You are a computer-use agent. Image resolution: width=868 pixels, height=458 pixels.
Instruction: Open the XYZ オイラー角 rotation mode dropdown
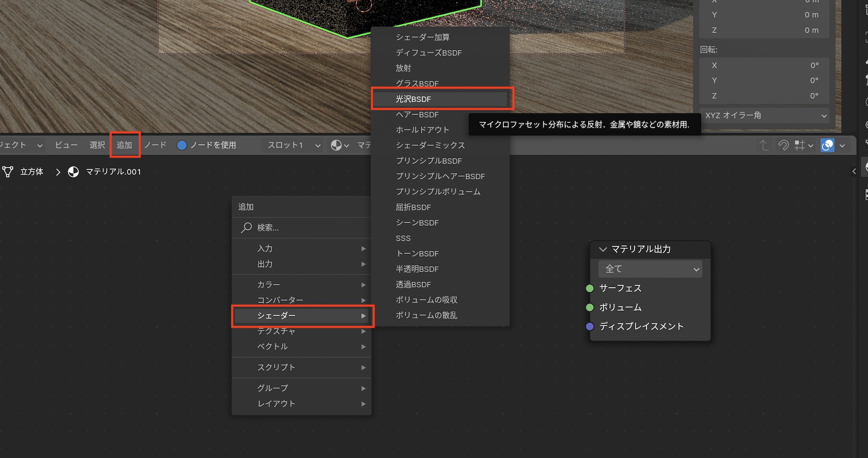(x=765, y=115)
